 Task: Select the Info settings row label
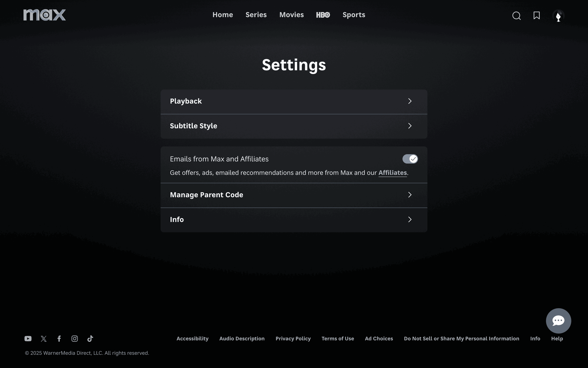177,219
